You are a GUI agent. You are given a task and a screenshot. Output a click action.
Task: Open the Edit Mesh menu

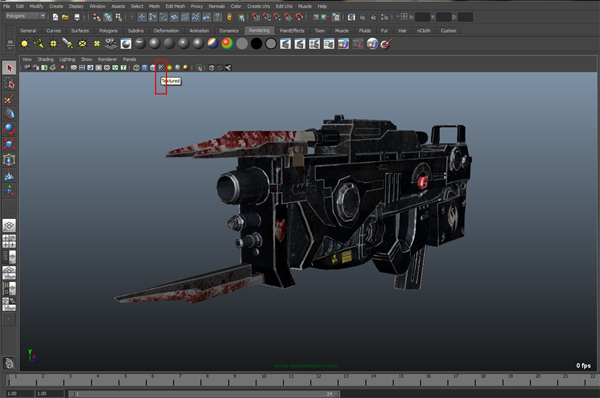(x=175, y=6)
